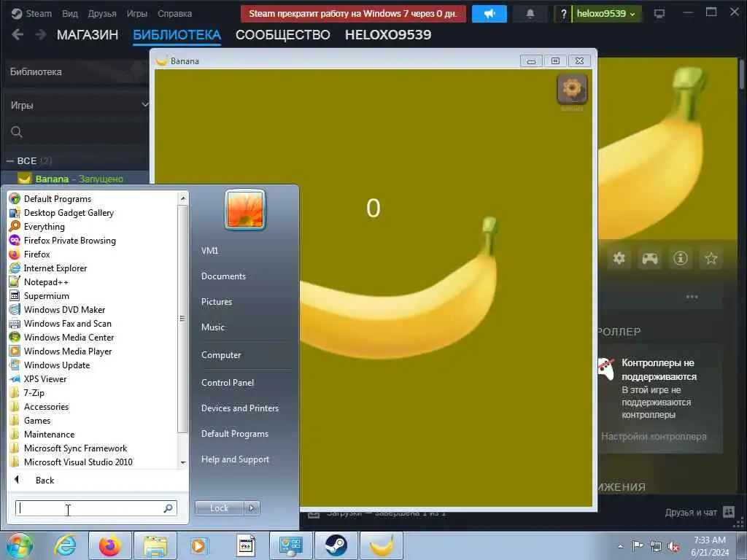Switch to Steam taskbar button
The image size is (747, 560).
pyautogui.click(x=336, y=545)
